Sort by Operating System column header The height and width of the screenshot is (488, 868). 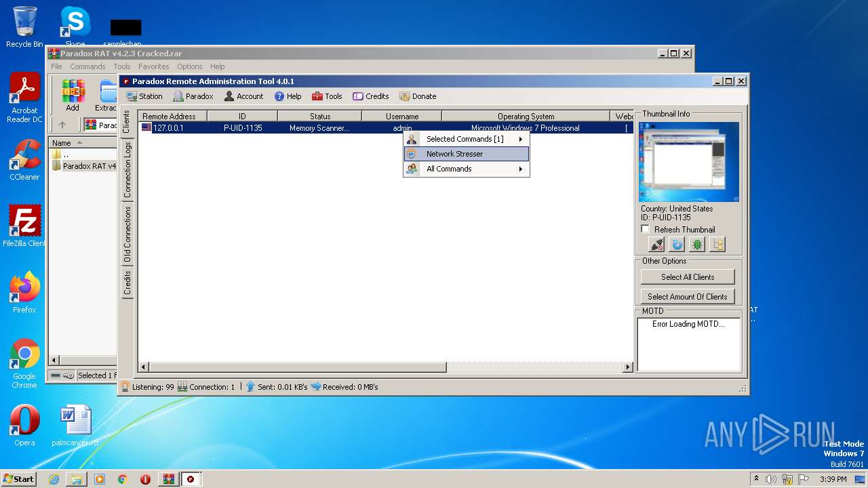(526, 117)
